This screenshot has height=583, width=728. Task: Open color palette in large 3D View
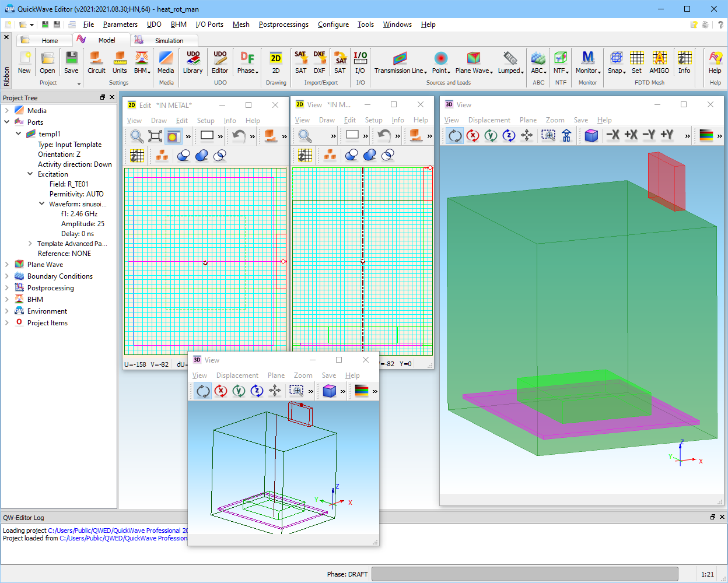point(706,135)
